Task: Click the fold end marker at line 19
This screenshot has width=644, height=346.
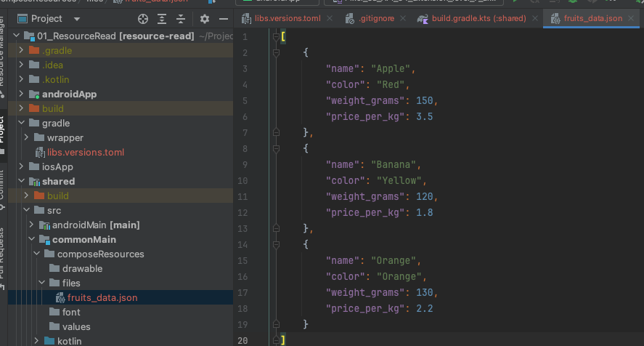Action: (x=276, y=324)
